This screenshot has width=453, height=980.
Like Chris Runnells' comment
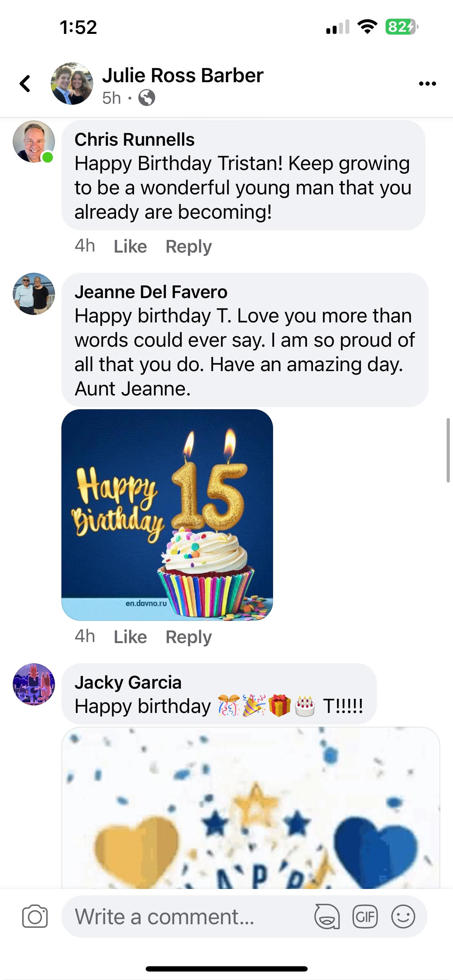[130, 247]
